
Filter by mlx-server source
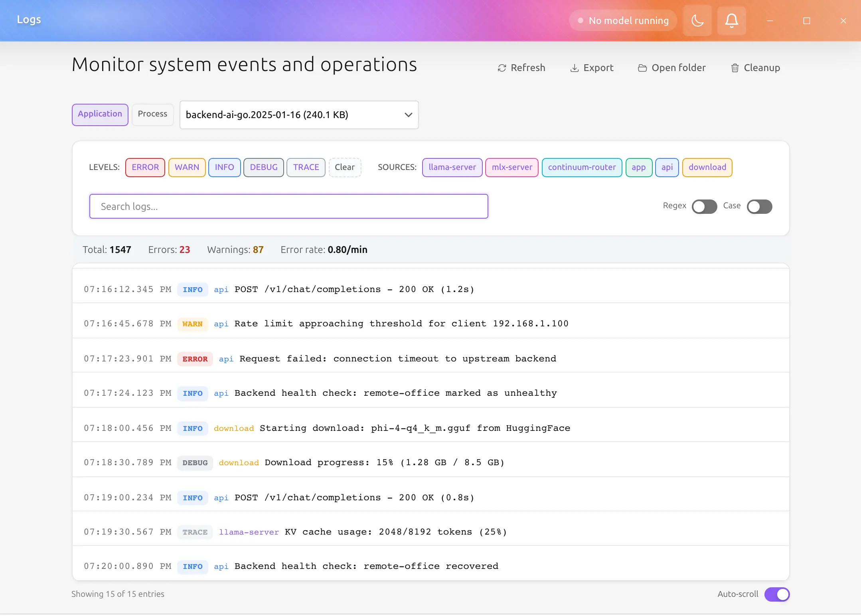[512, 168]
